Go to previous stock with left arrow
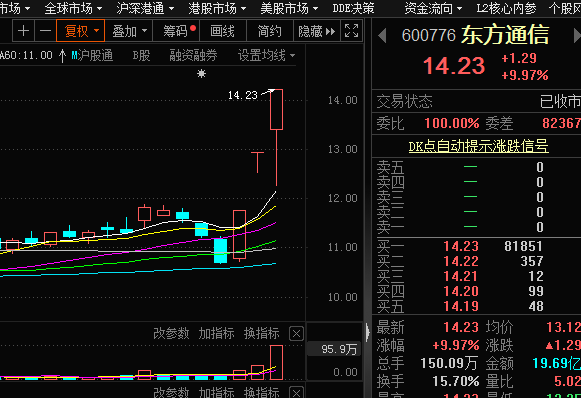 click(382, 36)
